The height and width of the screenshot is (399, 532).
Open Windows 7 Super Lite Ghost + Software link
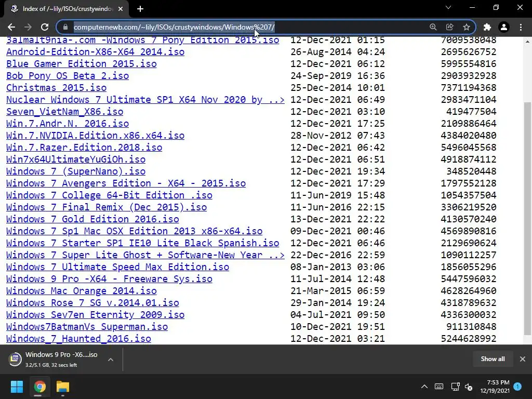point(145,255)
